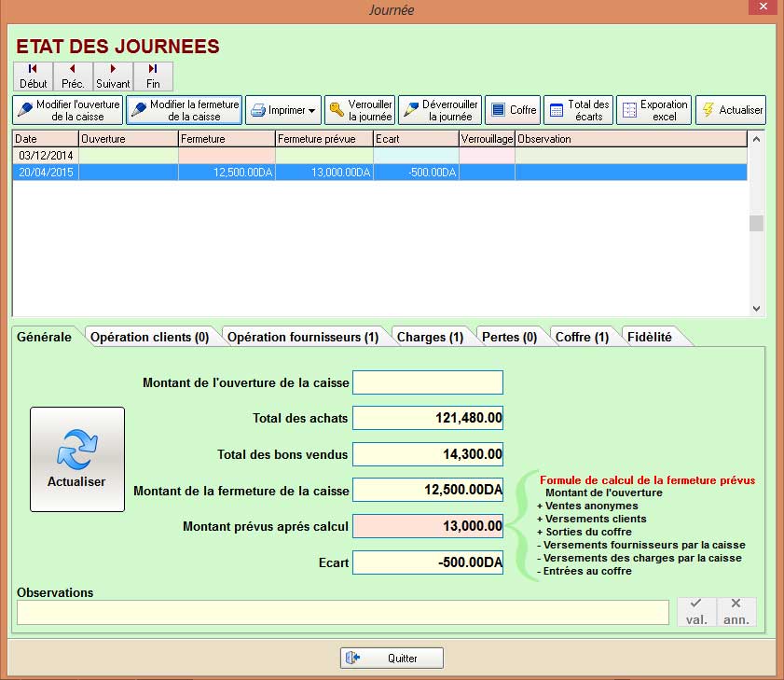The width and height of the screenshot is (784, 680).
Task: Click the Ecart value field
Action: click(428, 562)
